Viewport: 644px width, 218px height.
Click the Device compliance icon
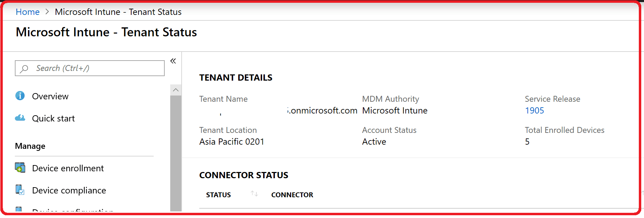(x=20, y=190)
